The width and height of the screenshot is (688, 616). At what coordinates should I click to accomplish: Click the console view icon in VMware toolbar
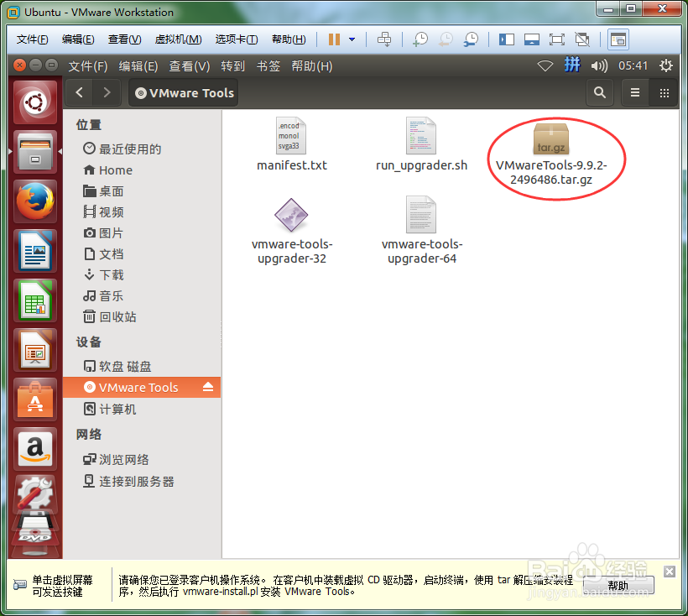(x=618, y=40)
